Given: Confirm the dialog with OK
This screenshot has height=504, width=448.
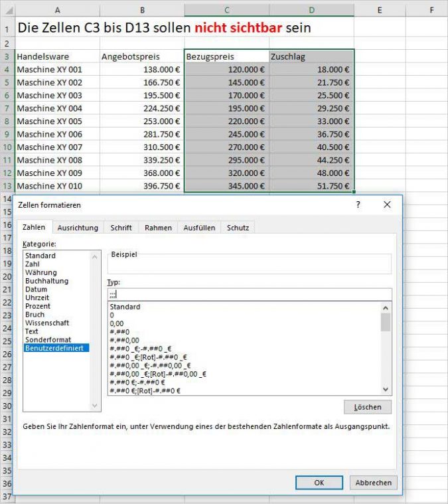Looking at the screenshot, I should click(x=319, y=483).
